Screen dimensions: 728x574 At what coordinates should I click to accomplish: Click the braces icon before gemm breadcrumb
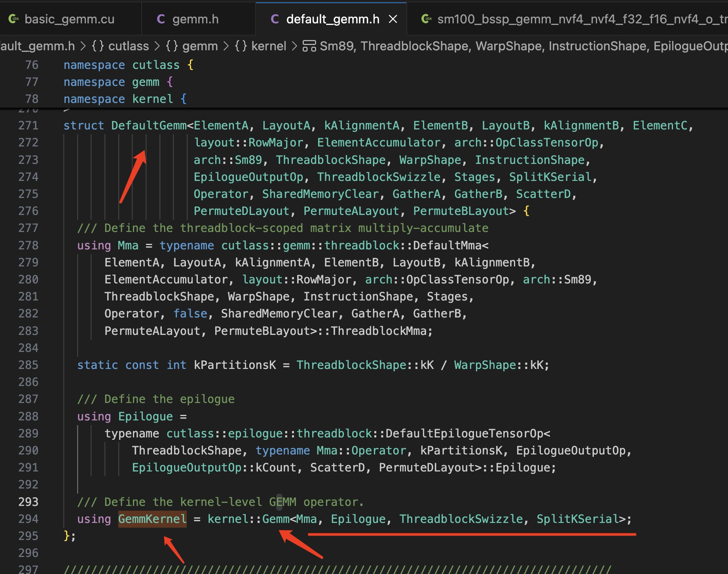172,46
